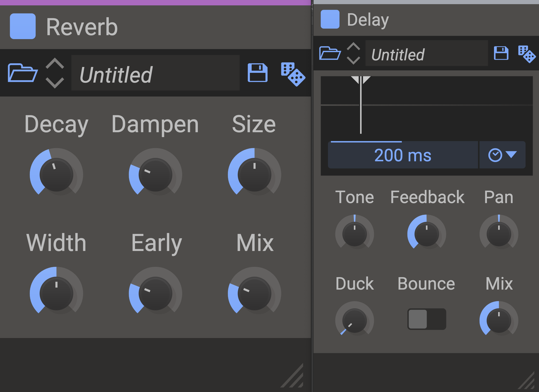The image size is (539, 392).
Task: Select next Delay preset with down chevron
Action: click(353, 60)
